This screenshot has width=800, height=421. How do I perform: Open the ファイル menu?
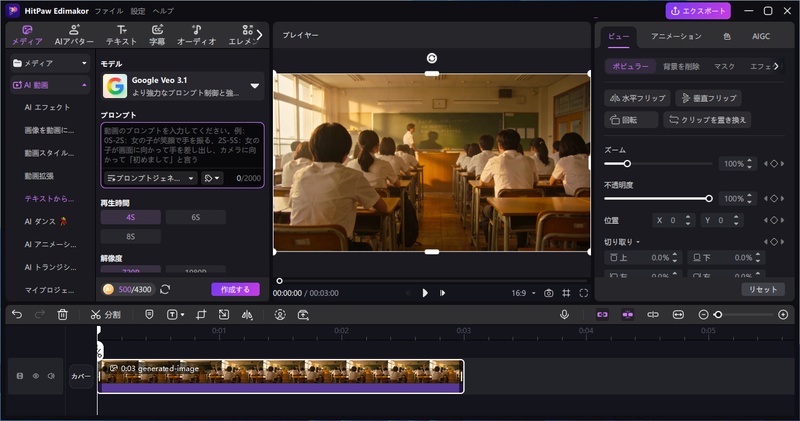tap(109, 11)
